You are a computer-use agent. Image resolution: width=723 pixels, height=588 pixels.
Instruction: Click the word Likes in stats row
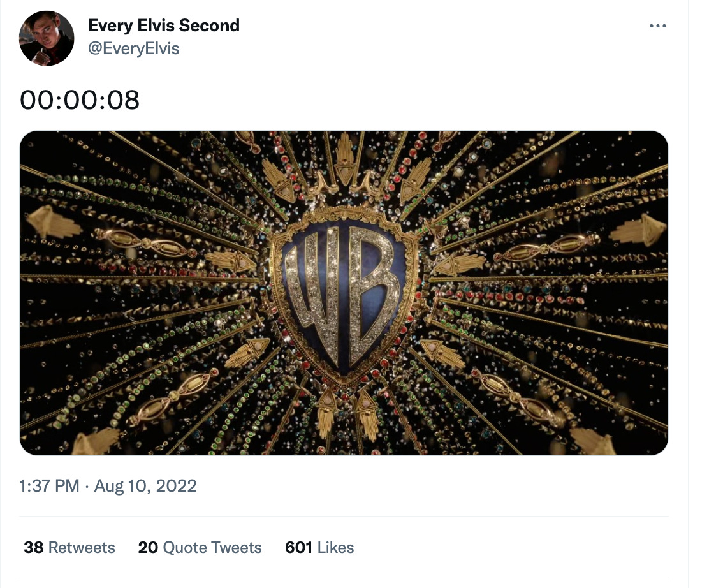point(335,547)
